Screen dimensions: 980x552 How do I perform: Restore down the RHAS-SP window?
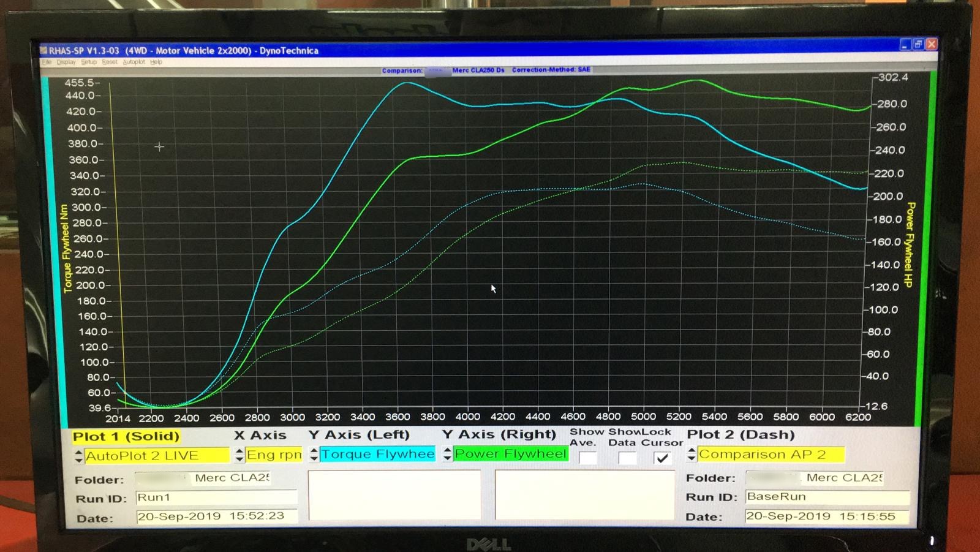pos(919,44)
